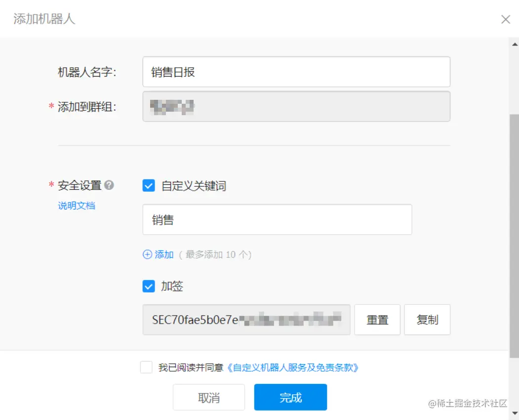Click the X to close the 添加机器人 dialog
Screen dimensions: 519x420
pyautogui.click(x=506, y=19)
